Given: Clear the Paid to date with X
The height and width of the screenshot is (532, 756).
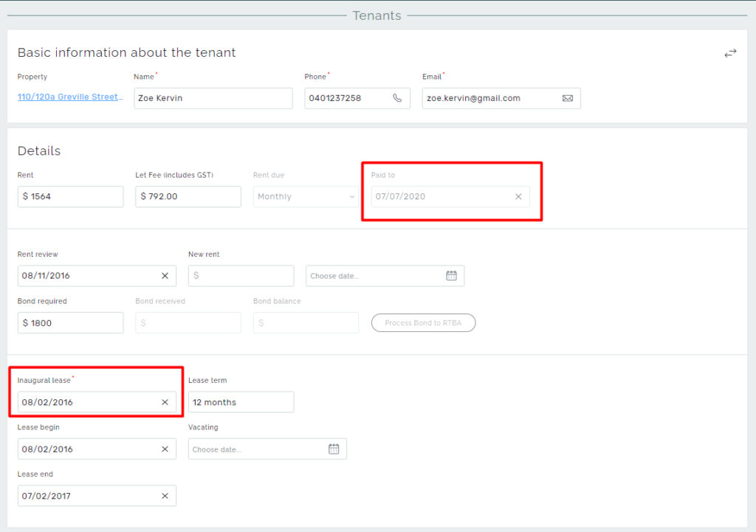Looking at the screenshot, I should [518, 197].
